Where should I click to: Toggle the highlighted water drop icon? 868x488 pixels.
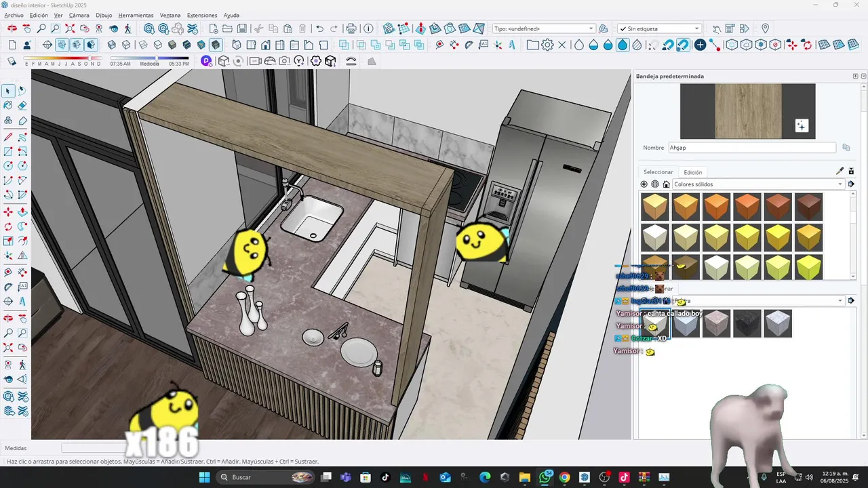pos(623,45)
